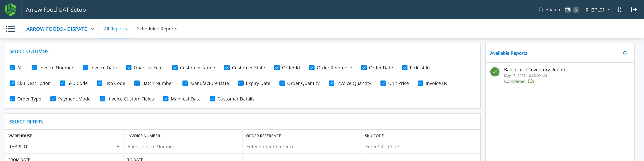Switch to the All Reports tab
Screen dimensions: 644x161
click(x=115, y=29)
